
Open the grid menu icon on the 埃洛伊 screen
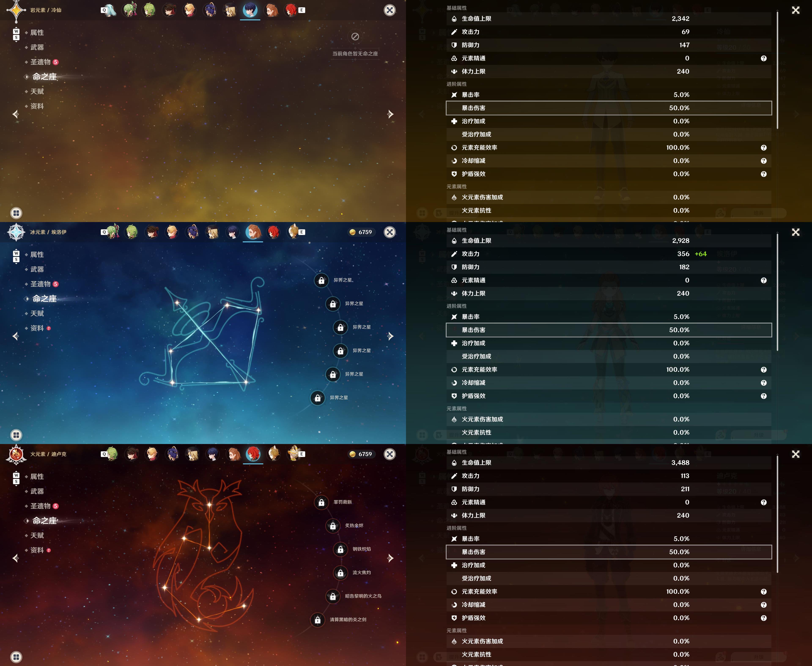(16, 435)
